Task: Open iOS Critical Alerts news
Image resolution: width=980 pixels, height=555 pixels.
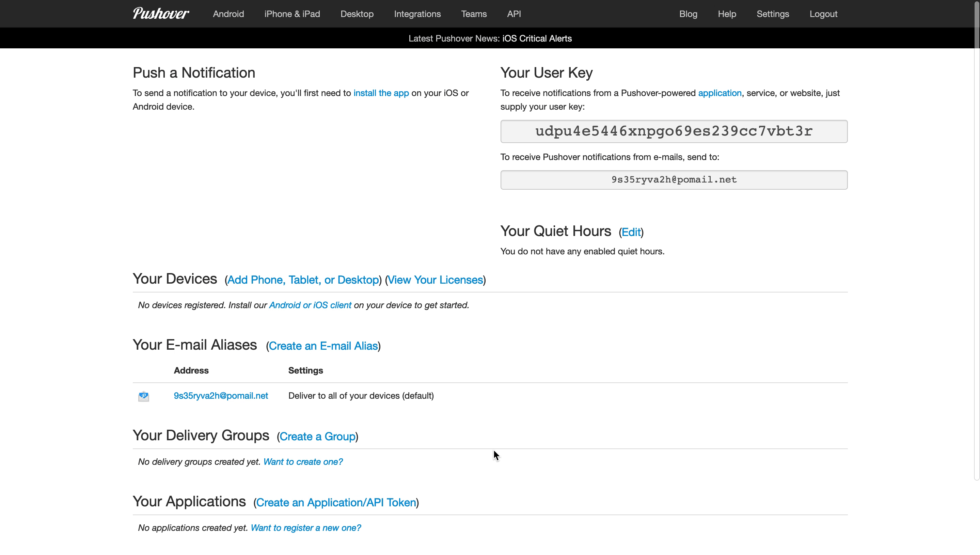Action: (537, 38)
